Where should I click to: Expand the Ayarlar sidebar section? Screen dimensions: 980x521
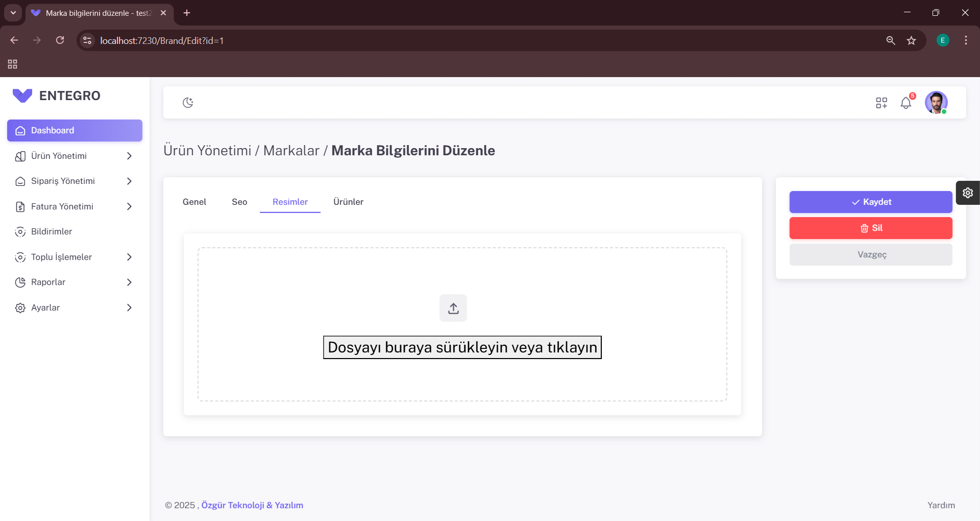point(75,307)
